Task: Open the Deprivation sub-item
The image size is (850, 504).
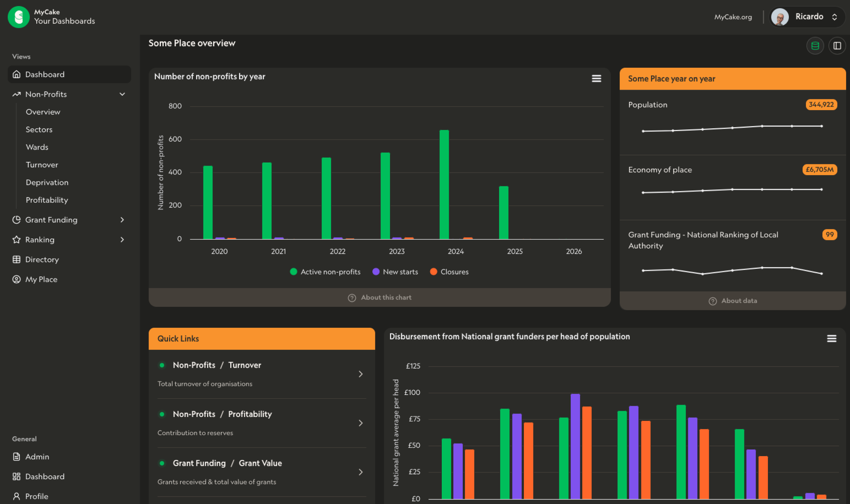Action: (47, 182)
